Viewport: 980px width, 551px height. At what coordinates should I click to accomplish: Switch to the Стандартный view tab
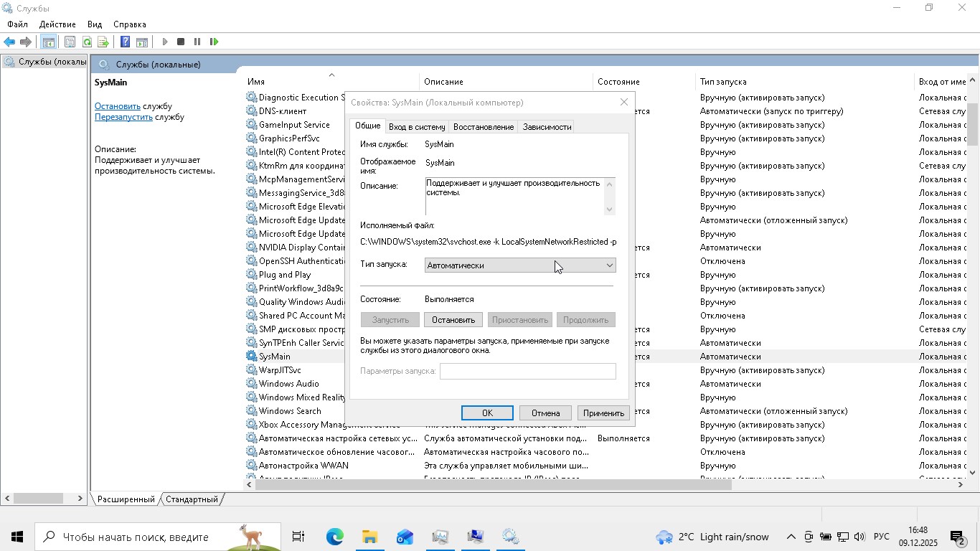[192, 499]
